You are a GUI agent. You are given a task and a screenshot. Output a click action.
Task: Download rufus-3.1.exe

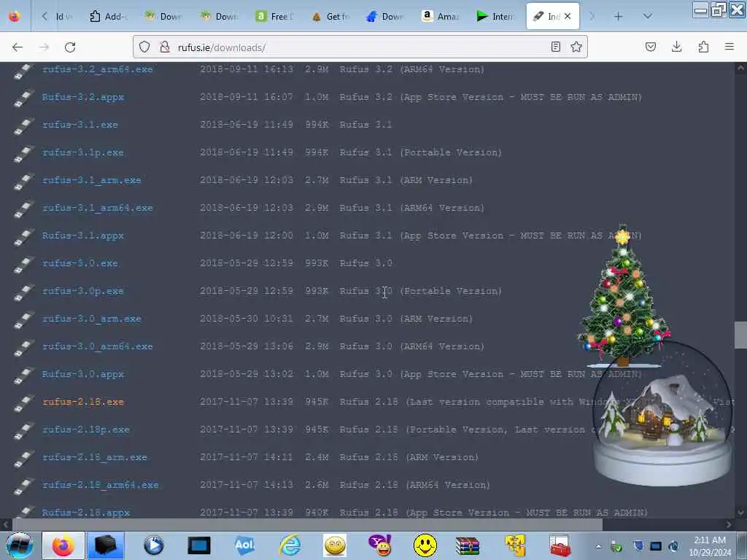coord(80,125)
